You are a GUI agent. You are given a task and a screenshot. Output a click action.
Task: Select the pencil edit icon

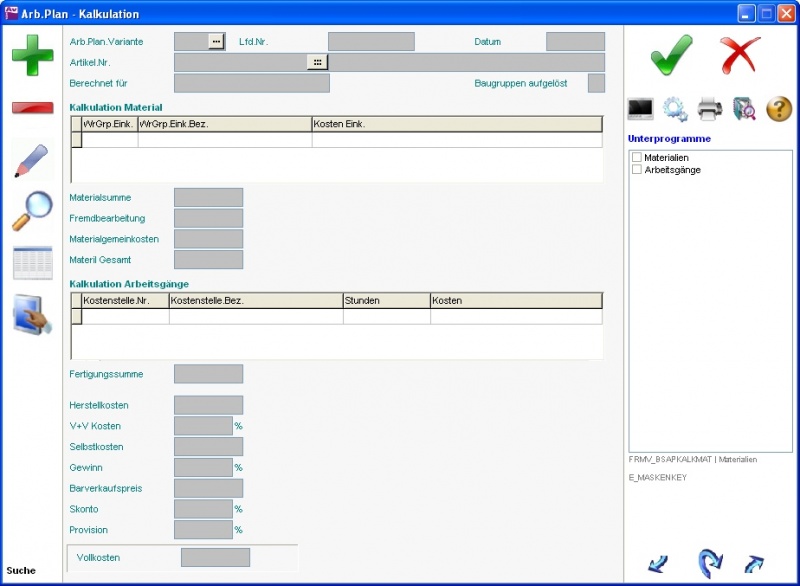coord(32,161)
